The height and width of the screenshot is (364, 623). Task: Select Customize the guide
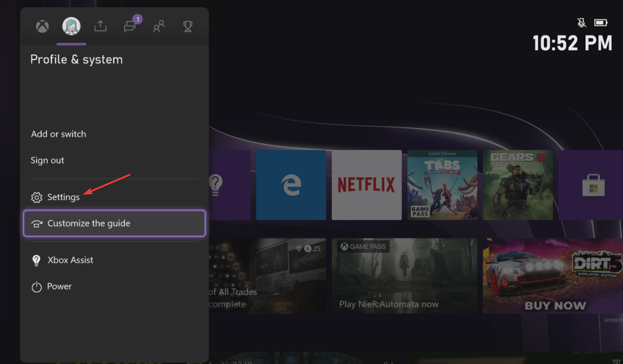pos(114,224)
